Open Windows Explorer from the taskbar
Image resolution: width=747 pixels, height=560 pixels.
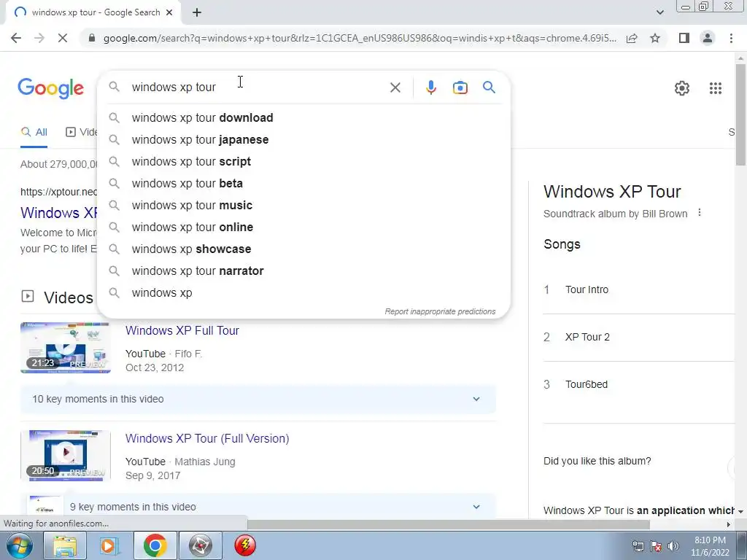tap(65, 545)
